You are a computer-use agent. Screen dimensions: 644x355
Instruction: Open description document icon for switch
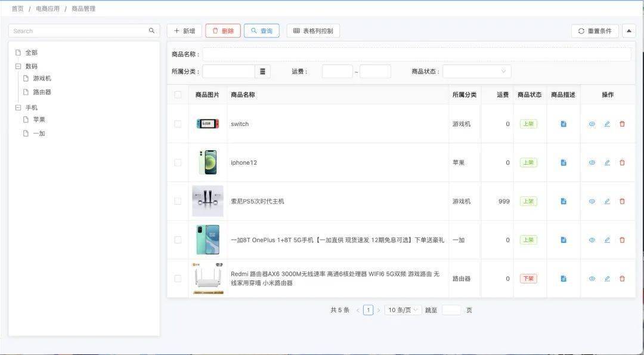(x=563, y=124)
